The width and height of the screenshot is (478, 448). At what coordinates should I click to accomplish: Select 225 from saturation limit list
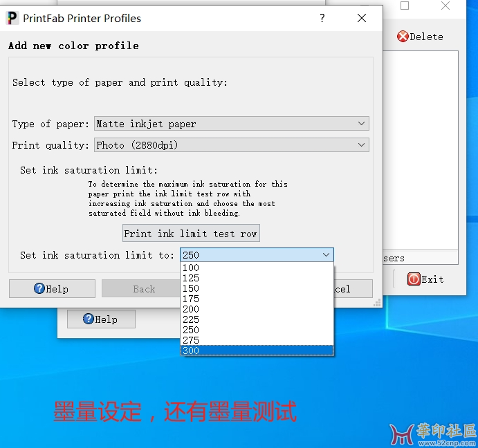pos(257,319)
